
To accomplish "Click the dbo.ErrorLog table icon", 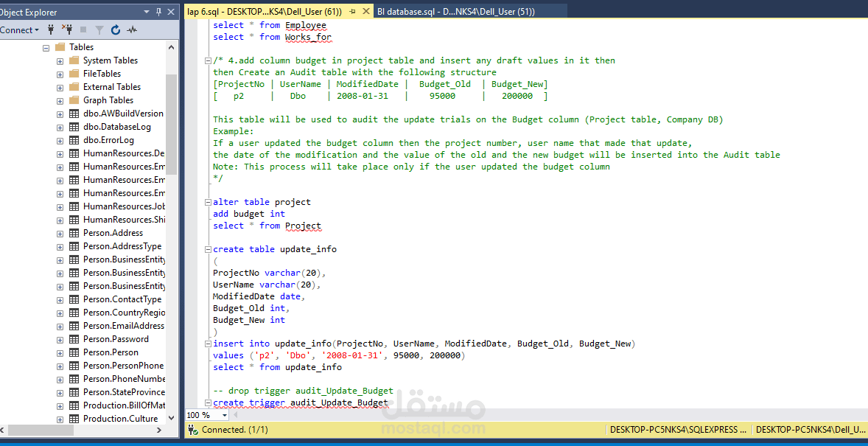I will coord(74,140).
